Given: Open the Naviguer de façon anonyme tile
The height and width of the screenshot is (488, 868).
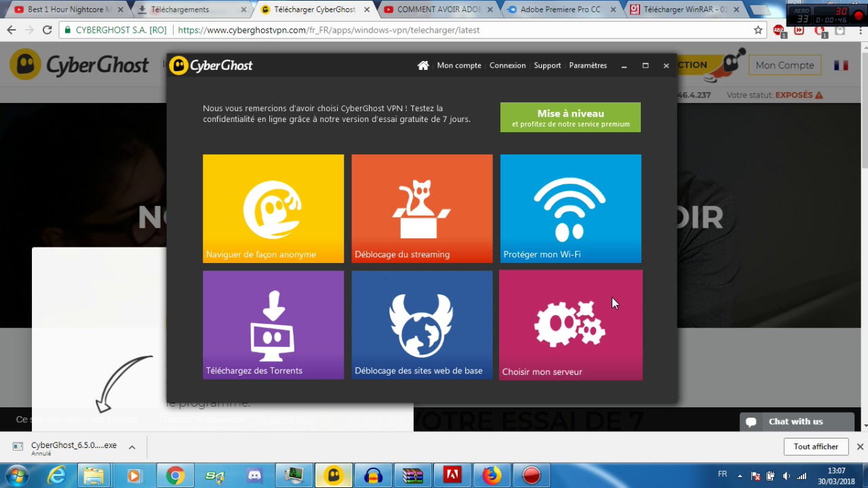Looking at the screenshot, I should [x=273, y=209].
